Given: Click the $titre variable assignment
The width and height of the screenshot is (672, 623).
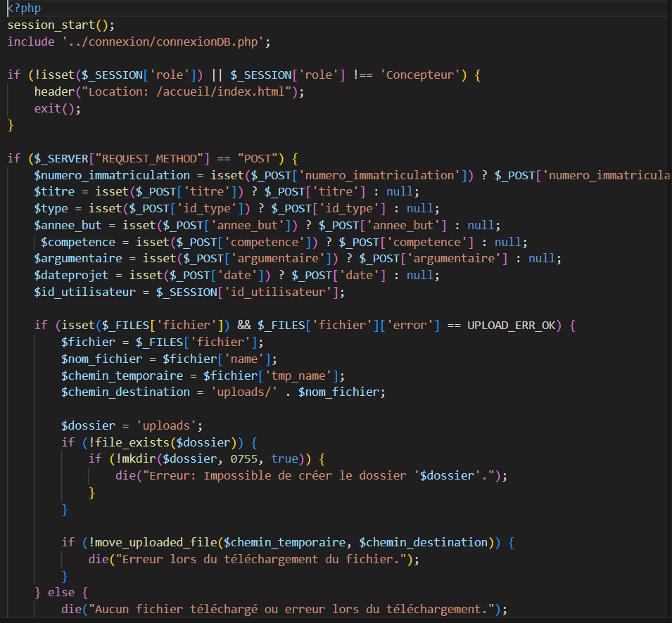Looking at the screenshot, I should click(x=53, y=191).
